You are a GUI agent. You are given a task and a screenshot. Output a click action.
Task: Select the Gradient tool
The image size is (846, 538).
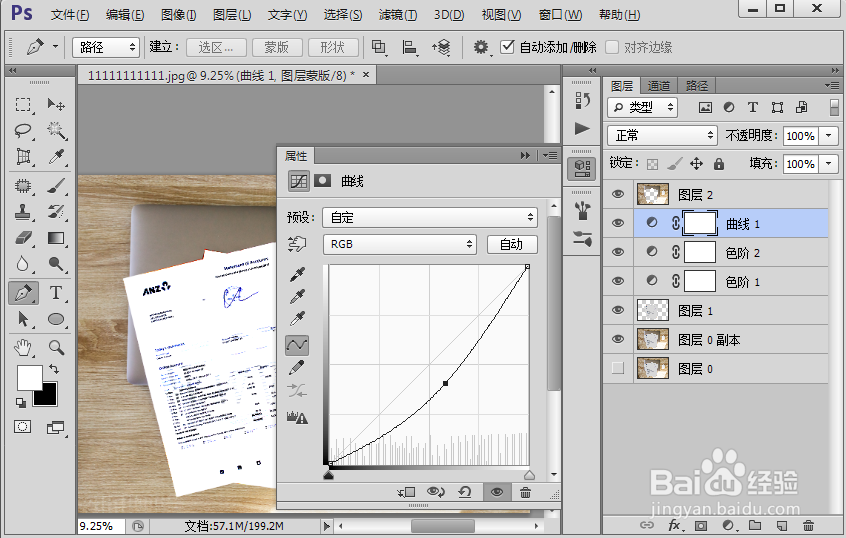pyautogui.click(x=56, y=238)
